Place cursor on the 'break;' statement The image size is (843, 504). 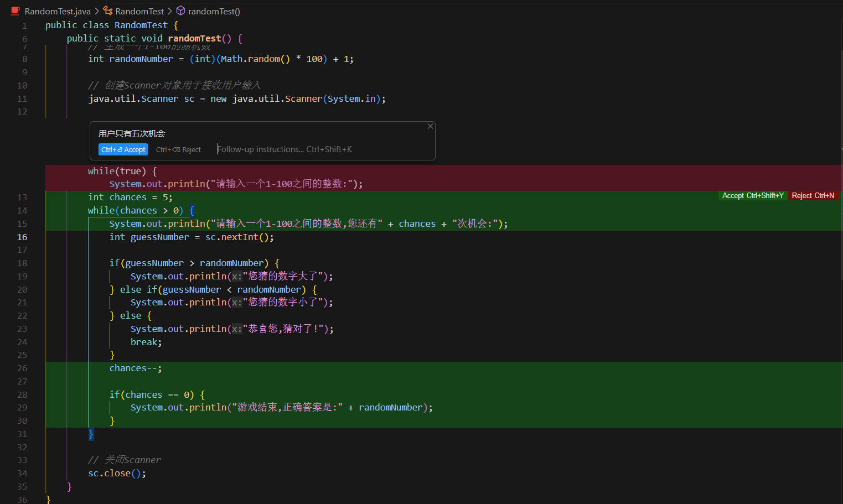146,342
